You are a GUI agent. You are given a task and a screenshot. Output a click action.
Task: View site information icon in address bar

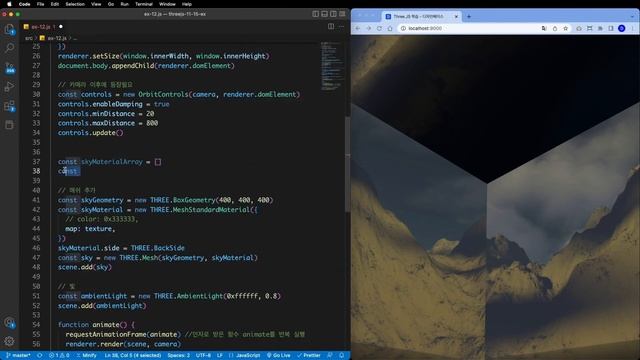click(x=403, y=28)
